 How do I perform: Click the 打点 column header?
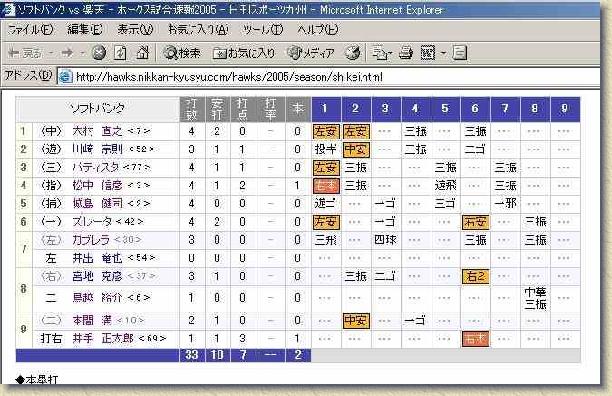pyautogui.click(x=242, y=109)
